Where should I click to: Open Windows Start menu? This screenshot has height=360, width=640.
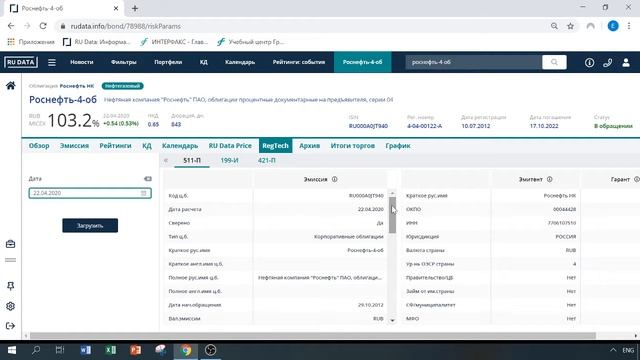11,350
